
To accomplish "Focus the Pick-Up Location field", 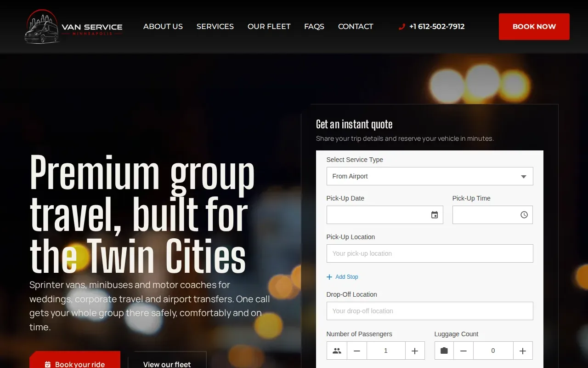I will pyautogui.click(x=430, y=253).
